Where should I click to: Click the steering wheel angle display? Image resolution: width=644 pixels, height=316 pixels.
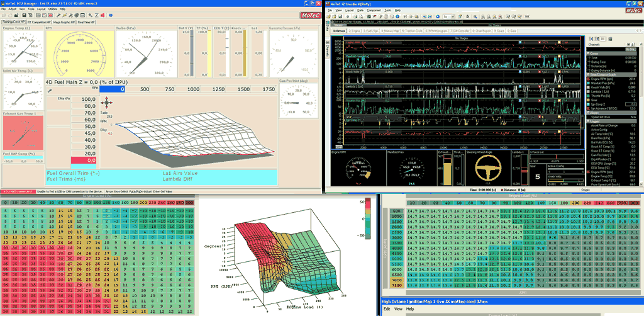point(488,167)
